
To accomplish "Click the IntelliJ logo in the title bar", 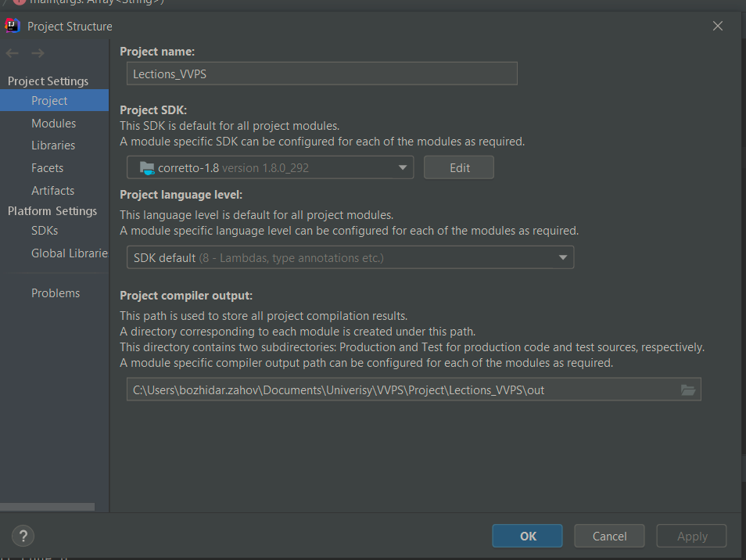I will point(12,26).
